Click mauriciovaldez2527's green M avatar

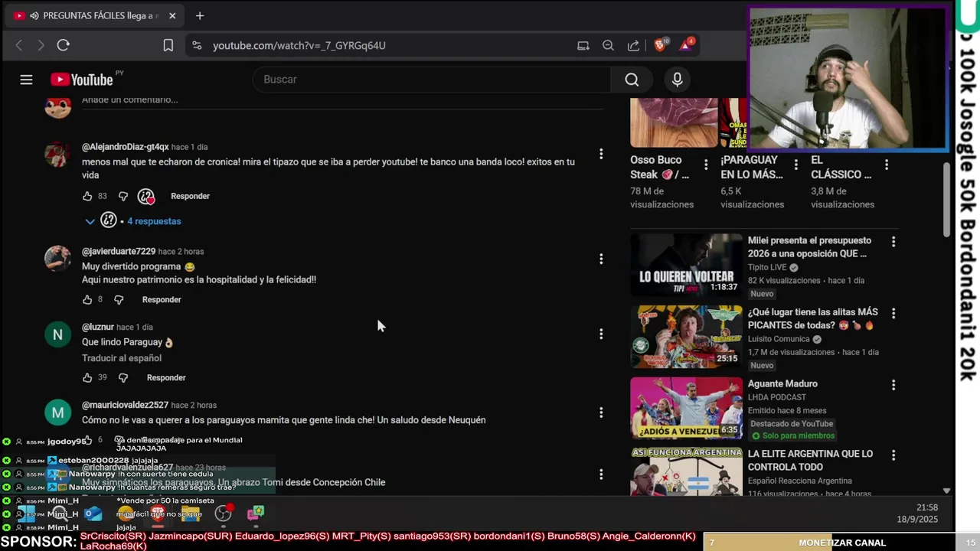point(57,412)
